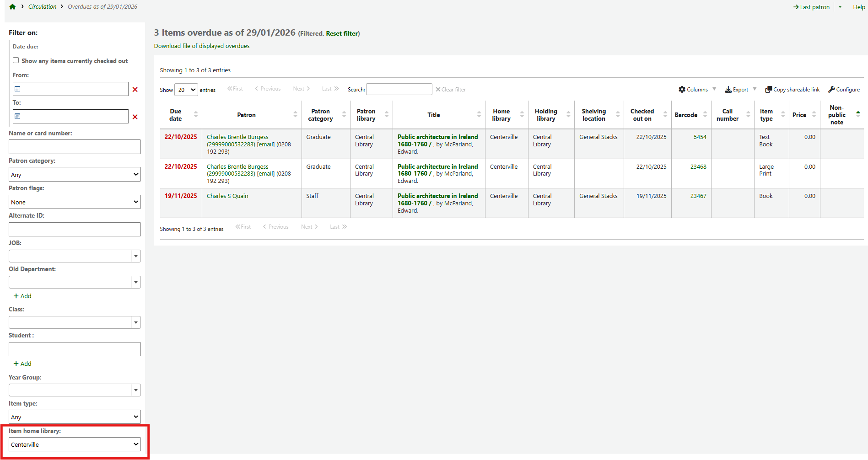Open the Columns gear menu
Screen dimensions: 868x460
pos(693,90)
